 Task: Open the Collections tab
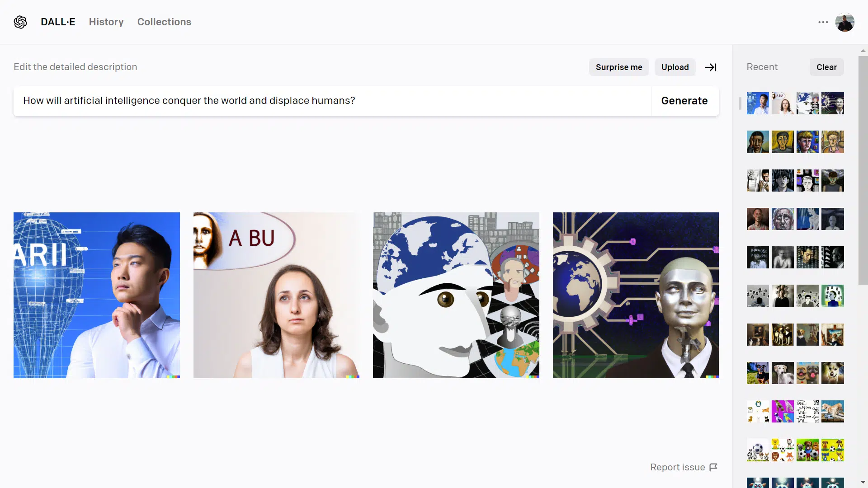164,22
